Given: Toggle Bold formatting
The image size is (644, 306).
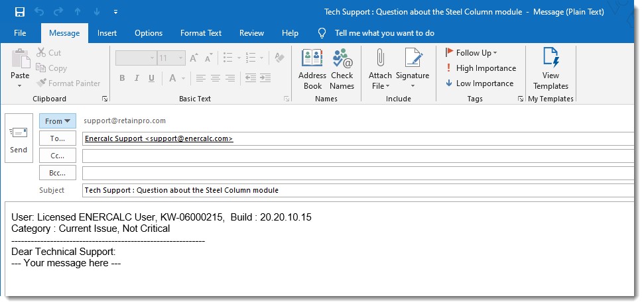Looking at the screenshot, I should tap(122, 78).
